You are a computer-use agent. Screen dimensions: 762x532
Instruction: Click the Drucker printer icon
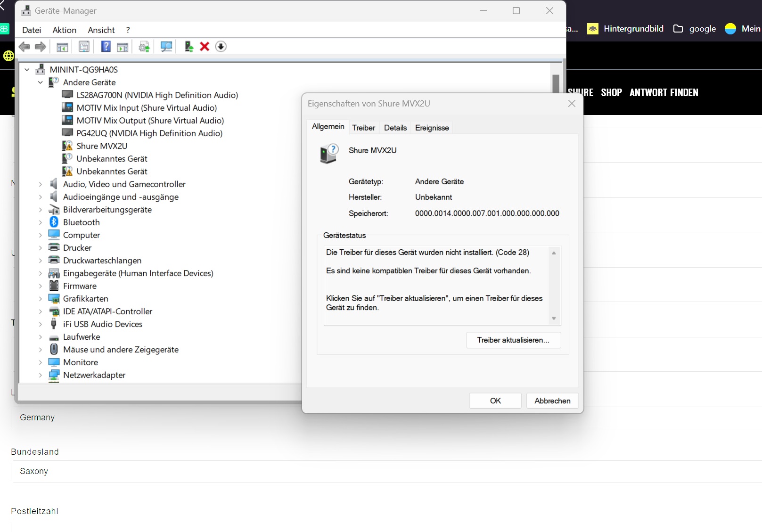[x=54, y=247]
